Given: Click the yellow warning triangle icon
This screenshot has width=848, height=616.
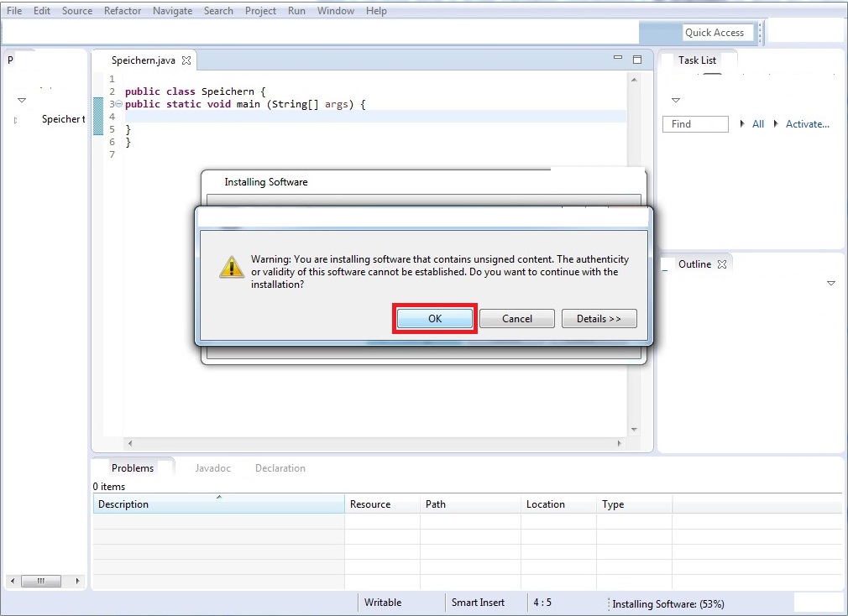Looking at the screenshot, I should [x=231, y=267].
